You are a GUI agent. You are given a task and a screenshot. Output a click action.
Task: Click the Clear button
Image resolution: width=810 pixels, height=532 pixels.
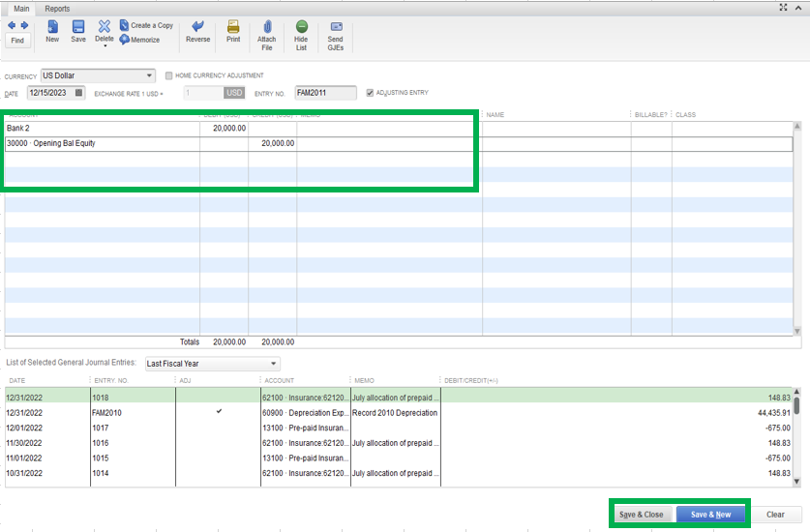[x=775, y=515]
